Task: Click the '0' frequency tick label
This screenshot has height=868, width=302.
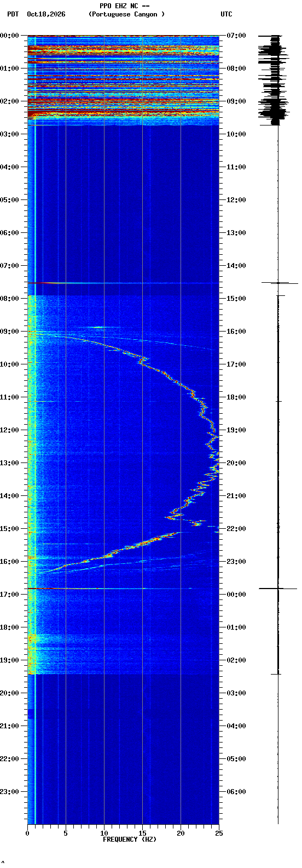Action: (x=27, y=833)
